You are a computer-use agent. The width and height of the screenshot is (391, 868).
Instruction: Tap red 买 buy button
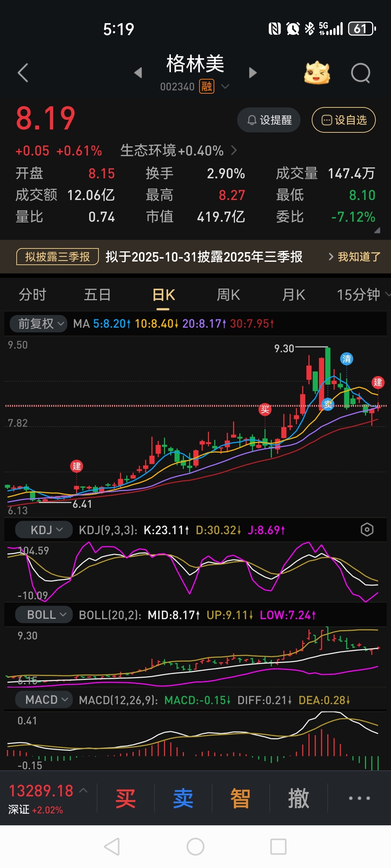click(x=126, y=799)
